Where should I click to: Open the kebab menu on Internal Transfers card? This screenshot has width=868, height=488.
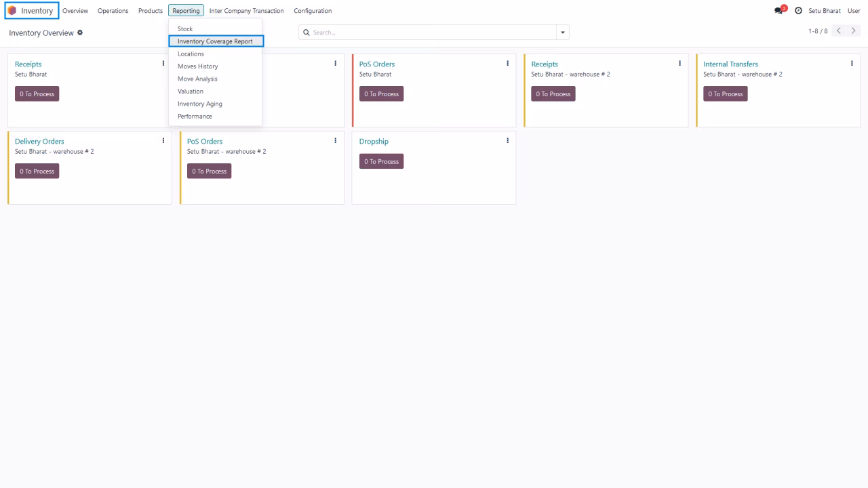[x=852, y=64]
